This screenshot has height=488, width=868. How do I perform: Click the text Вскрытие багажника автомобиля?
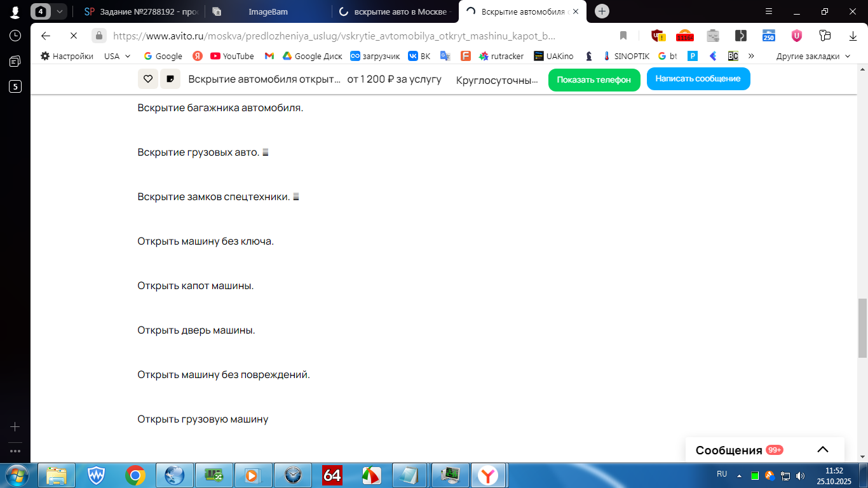tap(220, 108)
